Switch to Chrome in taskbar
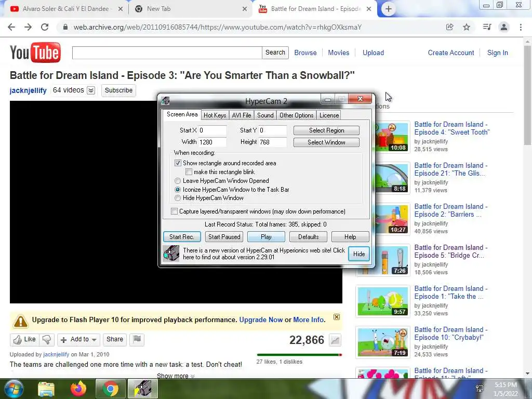532x399 pixels. 111,389
